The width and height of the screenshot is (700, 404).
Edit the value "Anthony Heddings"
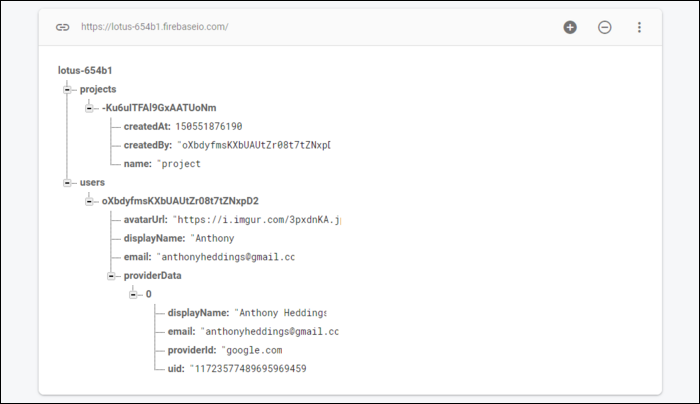click(280, 313)
